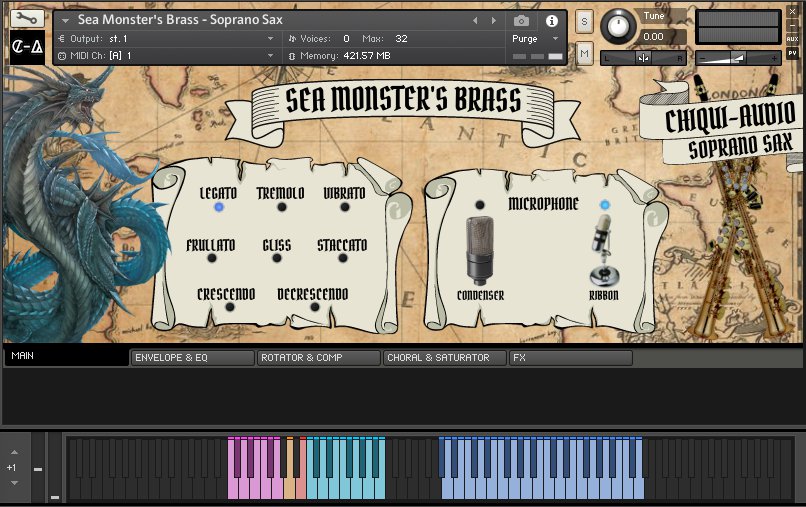
Task: Enable the Frullato articulation
Action: (212, 258)
